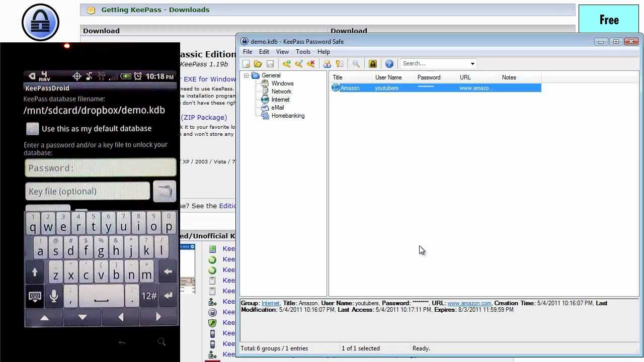Image resolution: width=644 pixels, height=362 pixels.
Task: Open the Edit menu
Action: [264, 52]
